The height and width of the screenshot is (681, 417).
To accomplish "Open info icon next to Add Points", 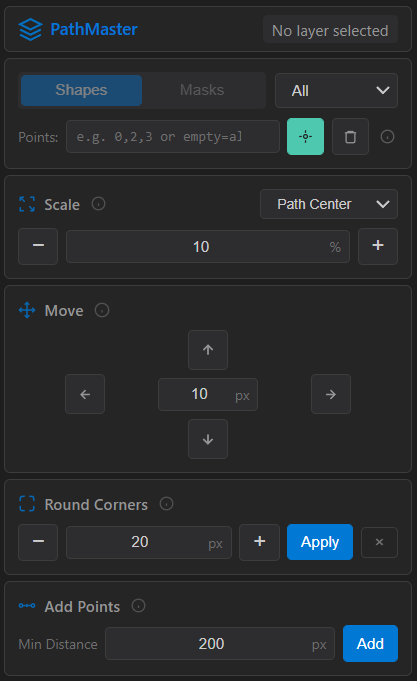I will click(x=138, y=605).
